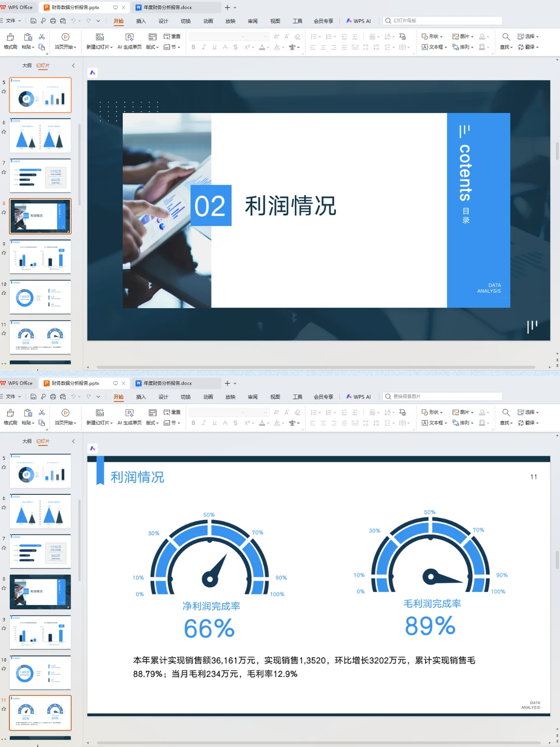Click 重置 reset button in top window
The width and height of the screenshot is (560, 747).
tap(172, 36)
